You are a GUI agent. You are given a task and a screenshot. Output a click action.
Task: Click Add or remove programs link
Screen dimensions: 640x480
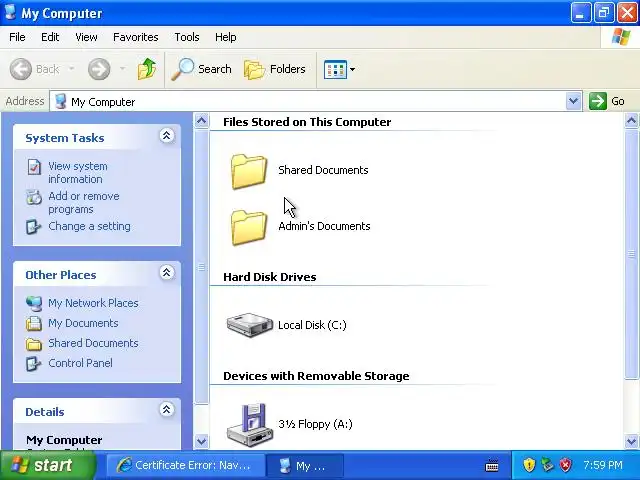click(x=84, y=202)
